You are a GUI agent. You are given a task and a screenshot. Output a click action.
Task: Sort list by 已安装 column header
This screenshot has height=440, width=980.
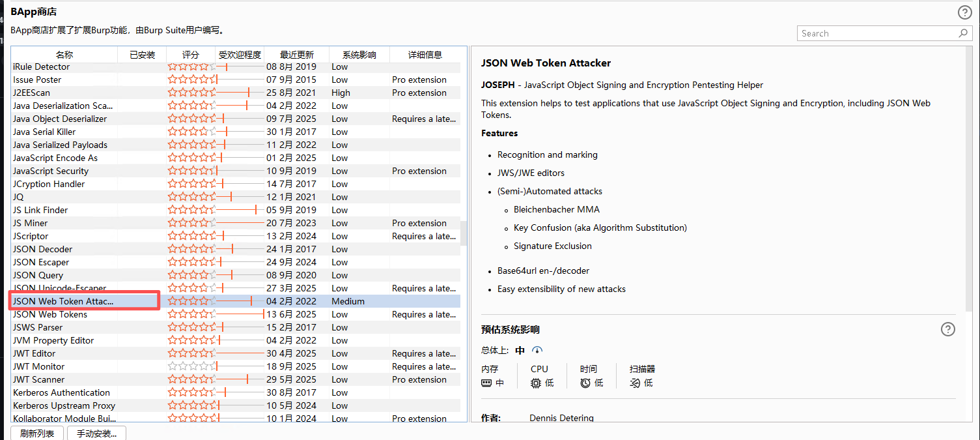click(142, 55)
